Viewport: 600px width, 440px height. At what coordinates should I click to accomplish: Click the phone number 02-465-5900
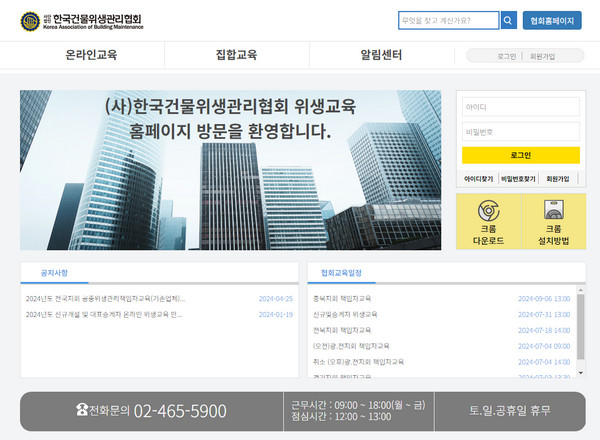pyautogui.click(x=180, y=411)
